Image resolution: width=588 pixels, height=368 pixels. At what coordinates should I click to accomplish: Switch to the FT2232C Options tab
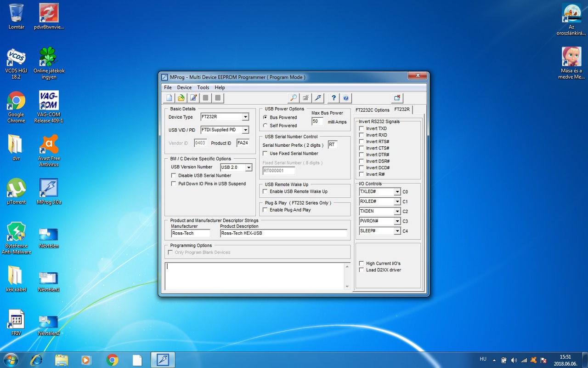tap(372, 110)
